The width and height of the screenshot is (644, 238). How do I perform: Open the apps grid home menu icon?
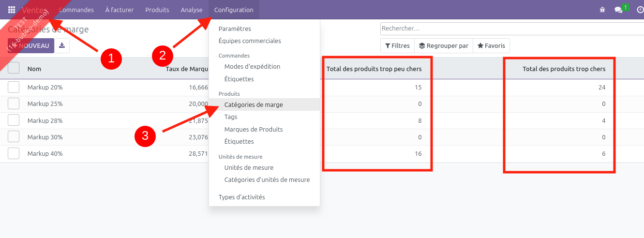[x=12, y=10]
